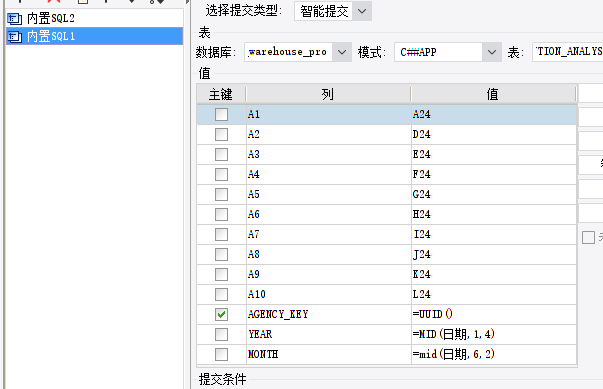
Task: Select value cell E24
Action: (493, 154)
